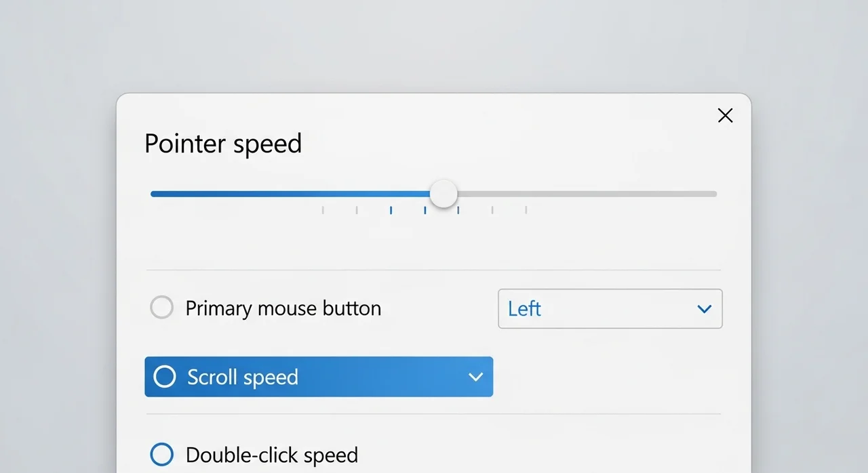
Task: Click the second tick mark from the left
Action: pos(357,210)
